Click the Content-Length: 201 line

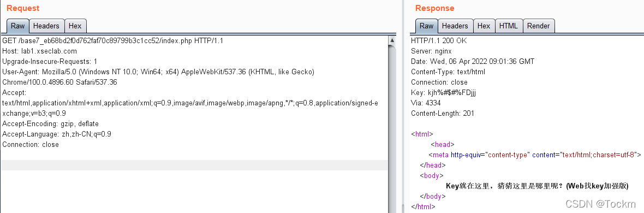point(442,114)
